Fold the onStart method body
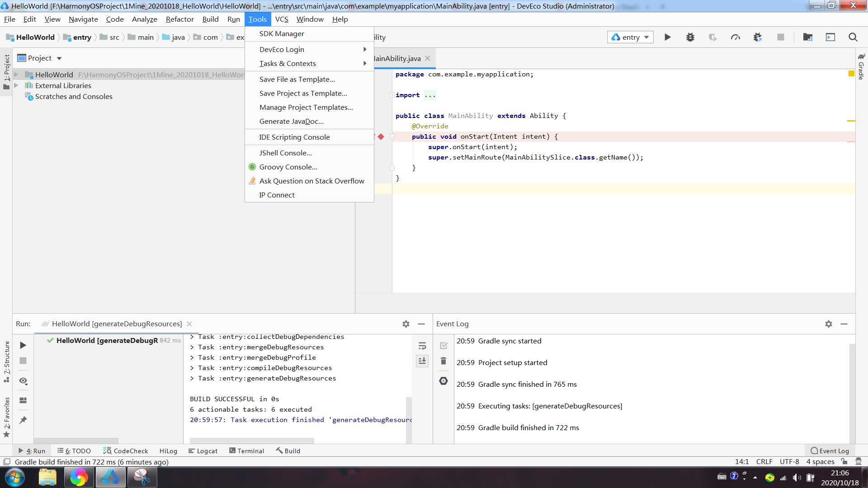868x488 pixels. click(392, 136)
